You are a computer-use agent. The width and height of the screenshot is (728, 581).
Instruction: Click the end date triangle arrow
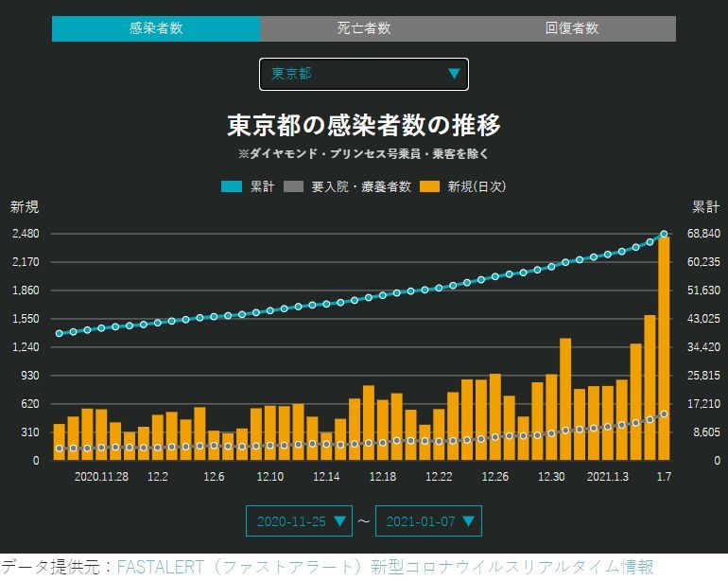[468, 521]
